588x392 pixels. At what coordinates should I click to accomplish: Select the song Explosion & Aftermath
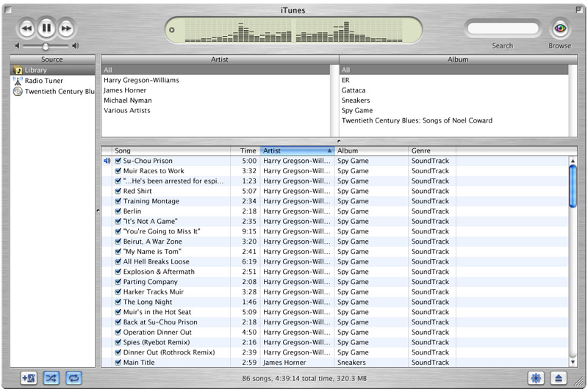coord(159,272)
